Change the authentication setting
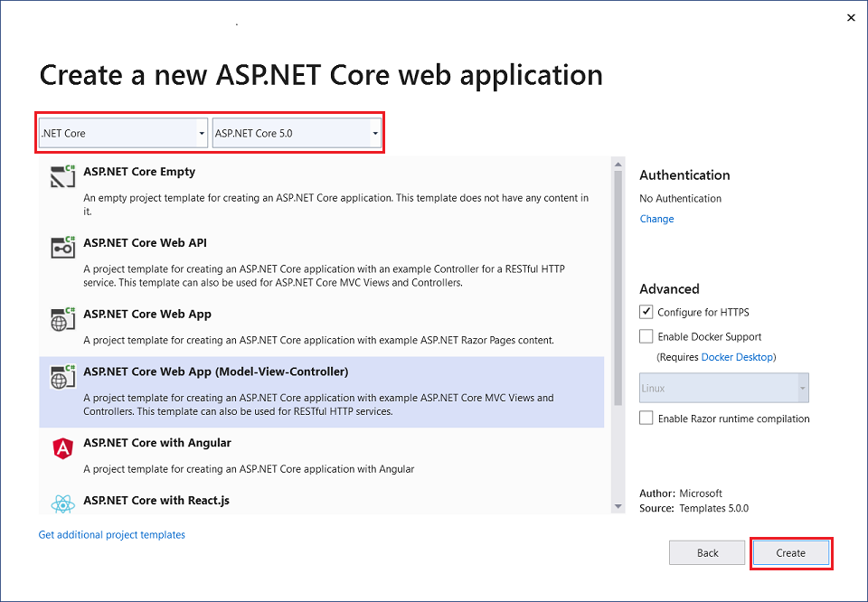This screenshot has width=868, height=602. point(656,218)
